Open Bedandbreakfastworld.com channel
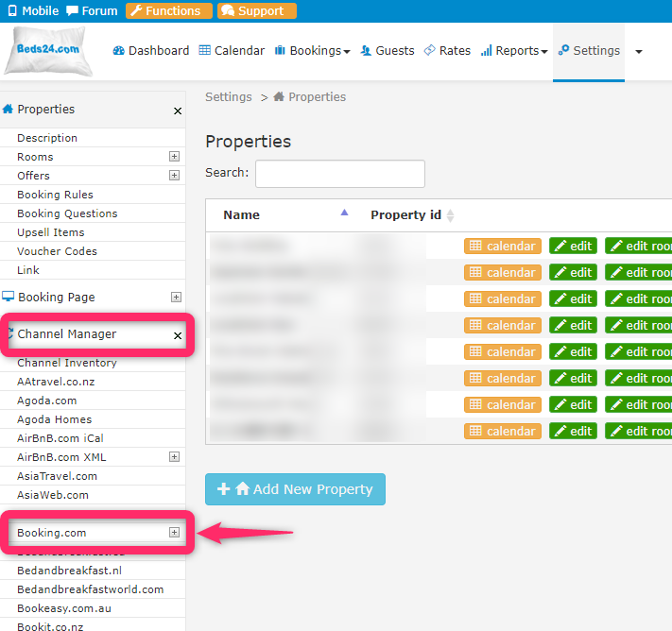The width and height of the screenshot is (672, 631). [91, 589]
